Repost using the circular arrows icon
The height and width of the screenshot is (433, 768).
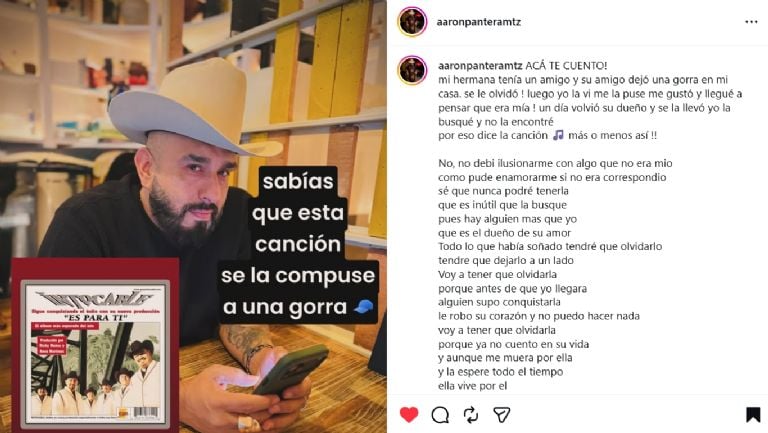click(471, 415)
